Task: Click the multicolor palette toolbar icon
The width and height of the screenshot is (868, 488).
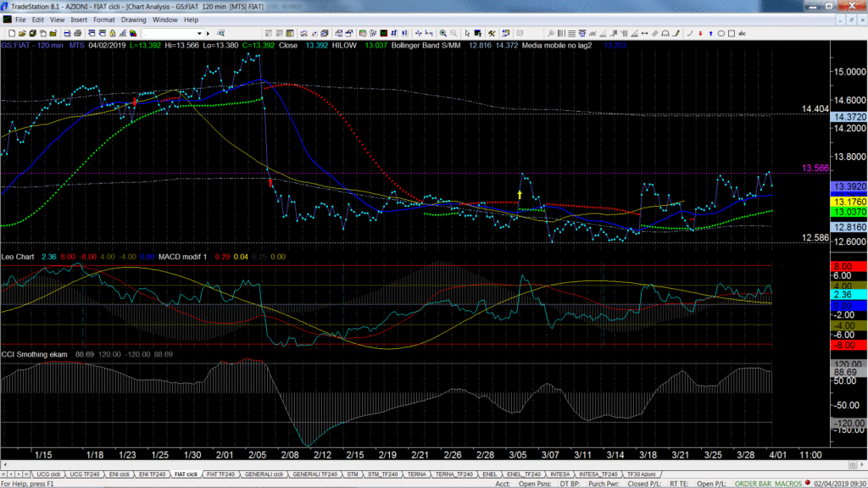Action: pyautogui.click(x=133, y=33)
